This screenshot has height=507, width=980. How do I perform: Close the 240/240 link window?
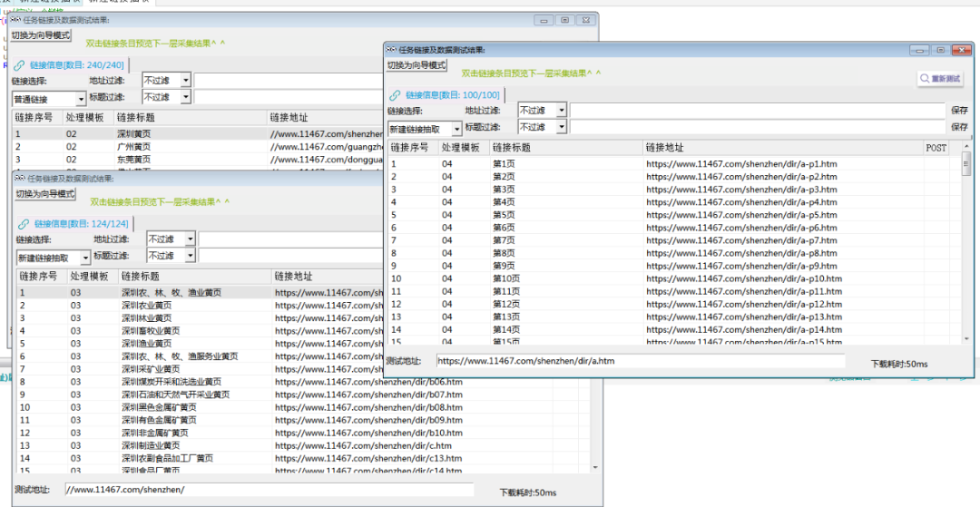pyautogui.click(x=585, y=20)
